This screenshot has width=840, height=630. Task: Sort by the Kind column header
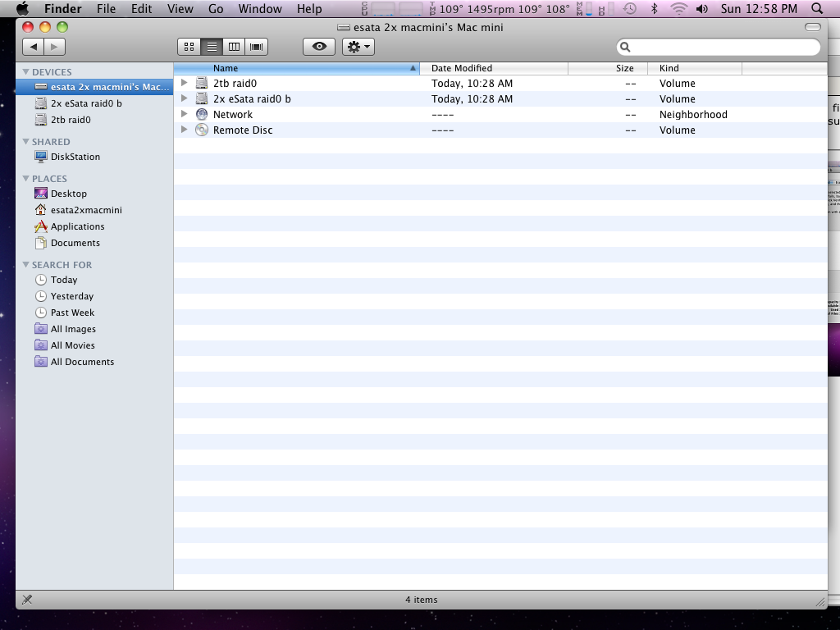coord(695,68)
